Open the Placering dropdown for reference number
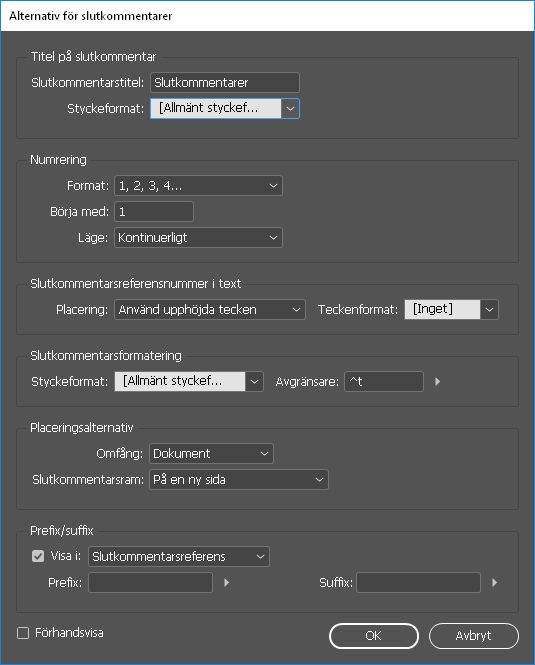 [x=210, y=310]
